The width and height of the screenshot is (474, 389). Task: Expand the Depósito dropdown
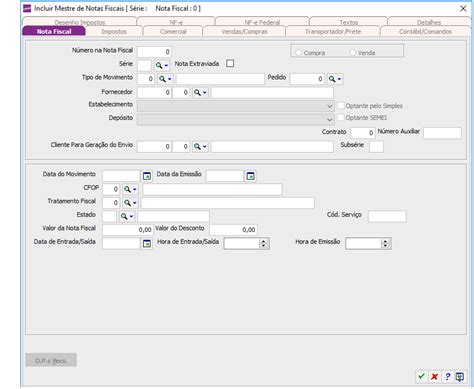329,119
